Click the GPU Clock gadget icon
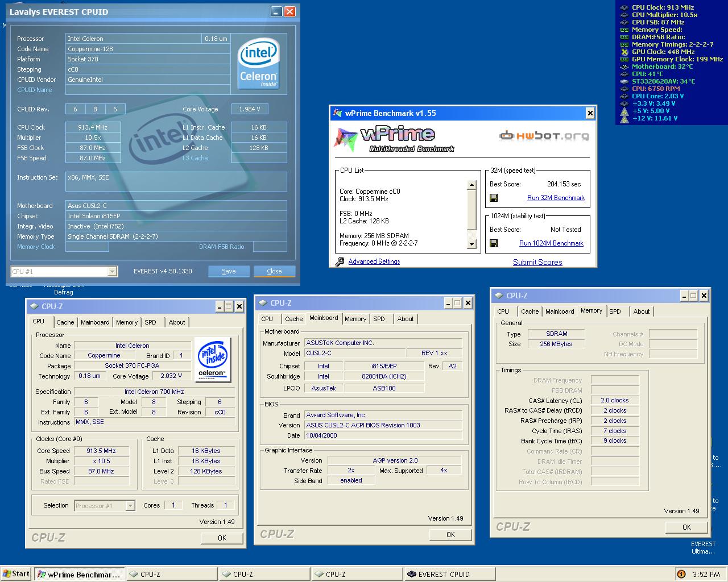Image resolution: width=728 pixels, height=582 pixels. coord(624,52)
